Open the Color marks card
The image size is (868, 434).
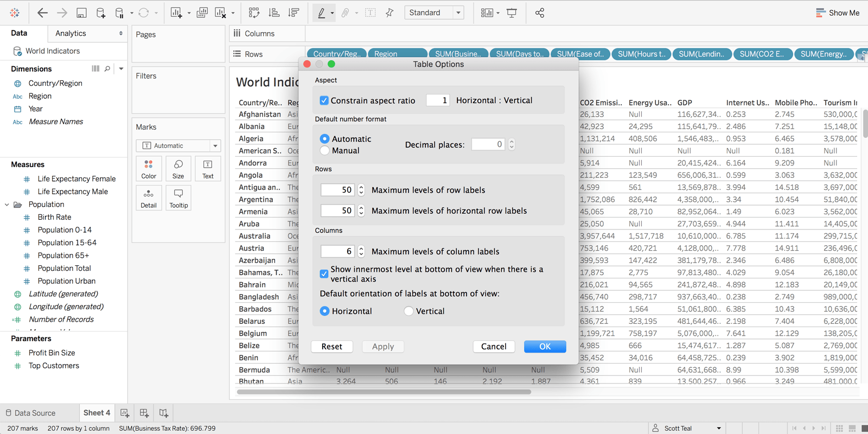click(149, 169)
